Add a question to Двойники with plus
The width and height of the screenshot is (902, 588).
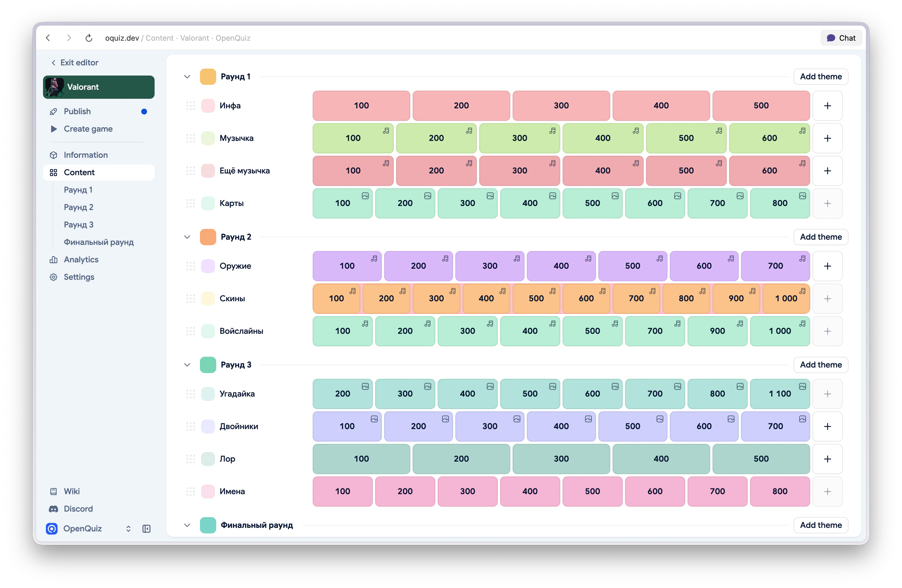(x=827, y=426)
